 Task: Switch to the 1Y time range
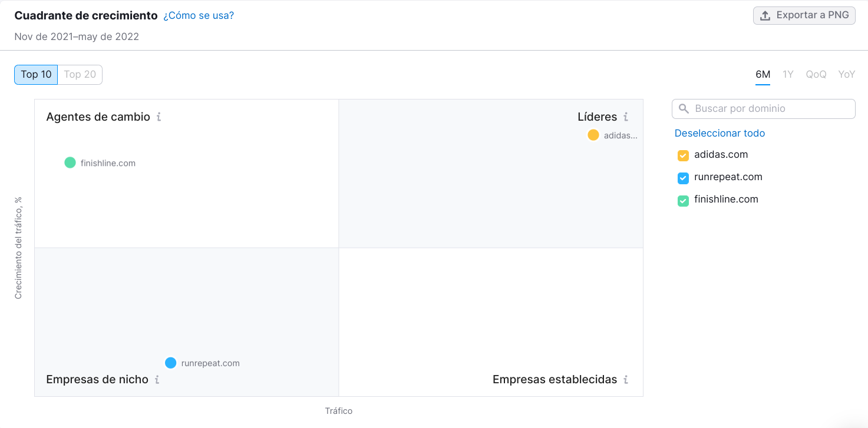(x=788, y=75)
